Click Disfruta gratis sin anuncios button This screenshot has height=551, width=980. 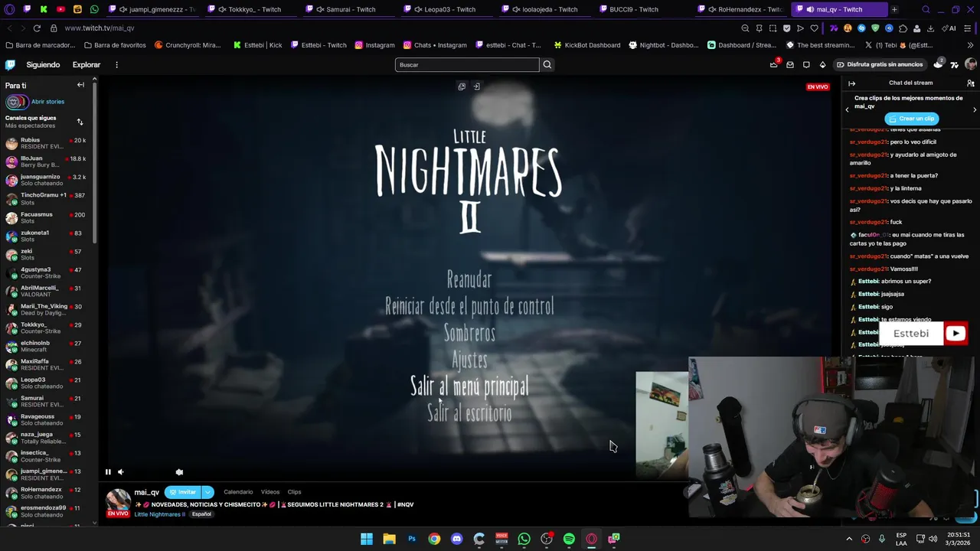pos(879,65)
